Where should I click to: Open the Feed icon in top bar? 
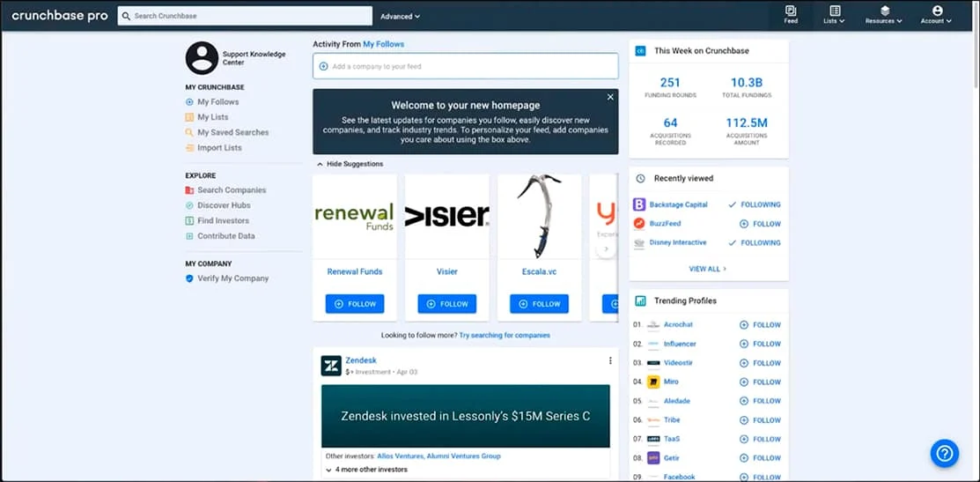point(791,14)
